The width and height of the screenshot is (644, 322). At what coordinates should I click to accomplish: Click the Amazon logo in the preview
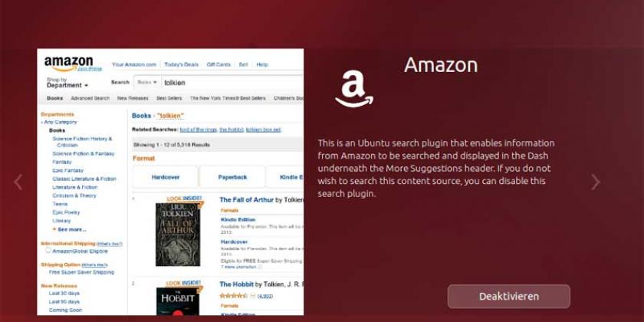pos(68,63)
